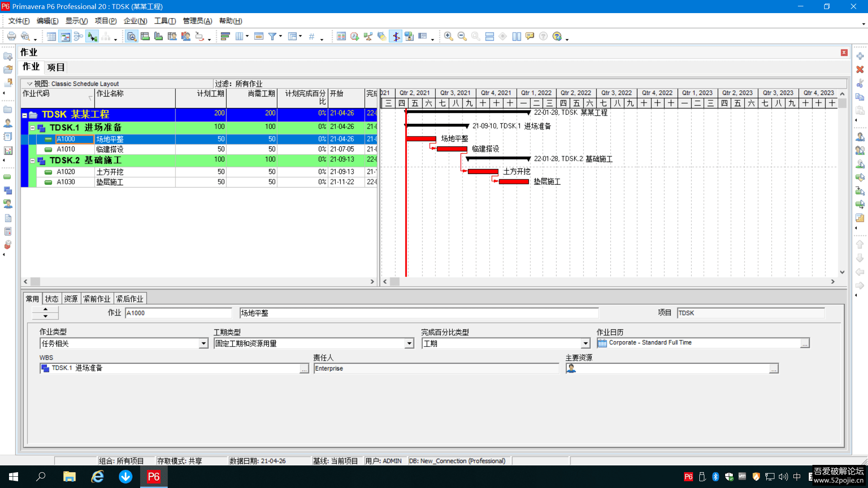Click the Print icon in the toolbar
This screenshot has width=868, height=488.
[12, 37]
